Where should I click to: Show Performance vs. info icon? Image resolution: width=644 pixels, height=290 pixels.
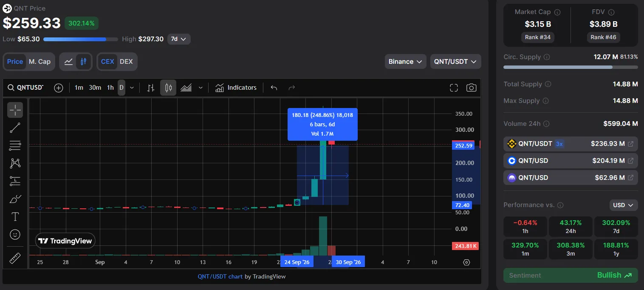560,205
